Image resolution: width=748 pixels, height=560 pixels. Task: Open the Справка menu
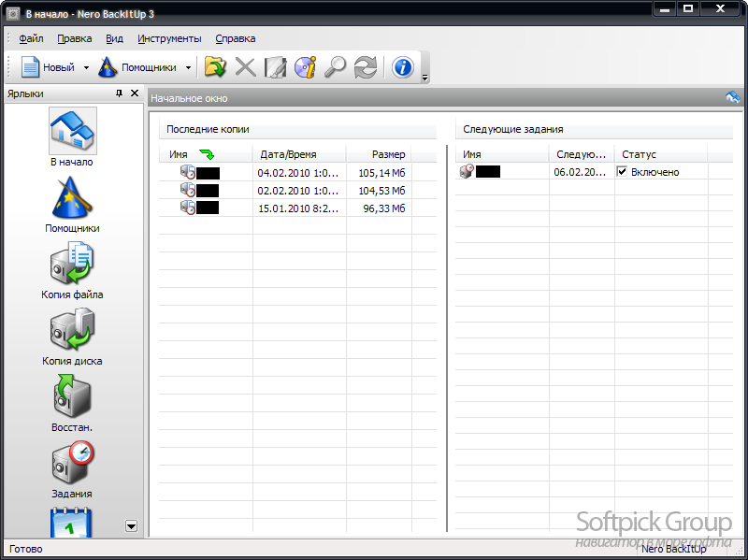[236, 38]
